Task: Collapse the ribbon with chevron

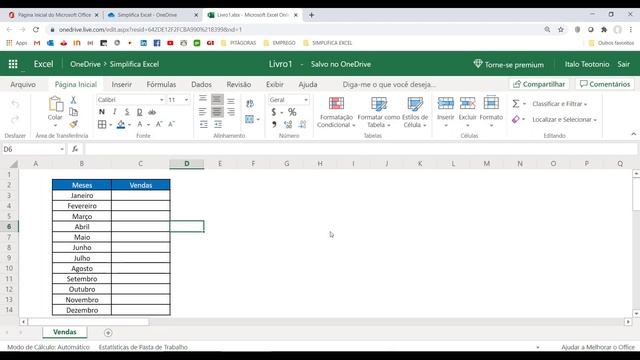Action: coord(633,134)
